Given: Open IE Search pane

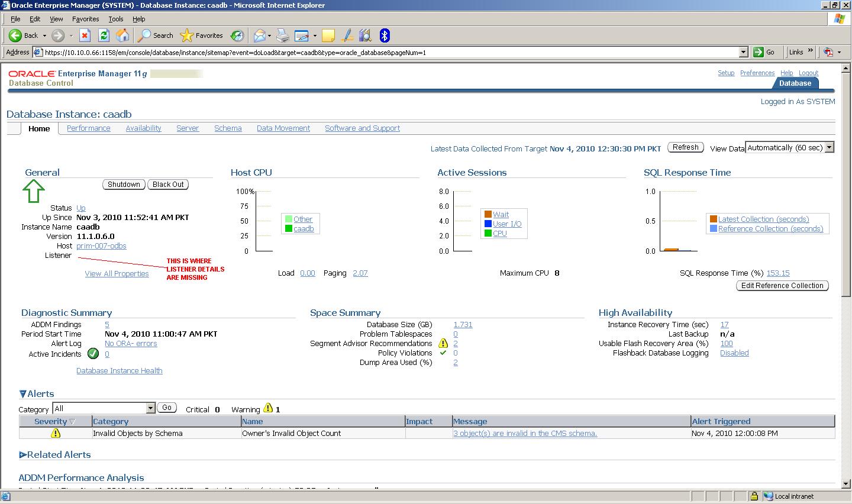Looking at the screenshot, I should [x=156, y=35].
